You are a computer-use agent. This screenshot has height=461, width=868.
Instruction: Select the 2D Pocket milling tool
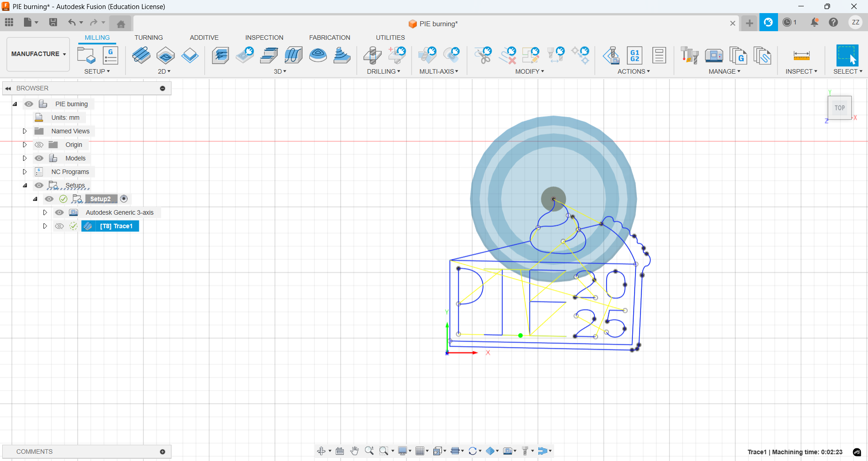(x=166, y=55)
